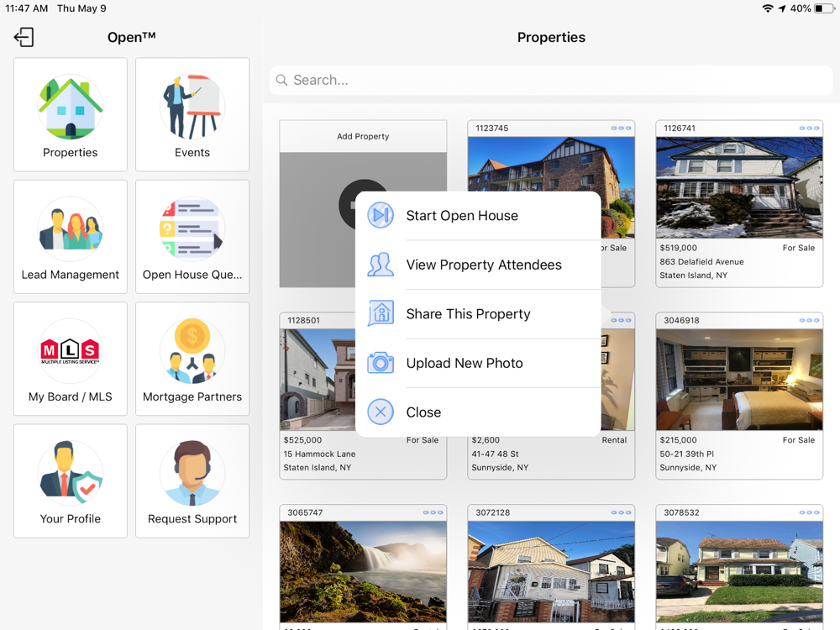
Task: Open options dots for property 3046918
Action: point(809,320)
